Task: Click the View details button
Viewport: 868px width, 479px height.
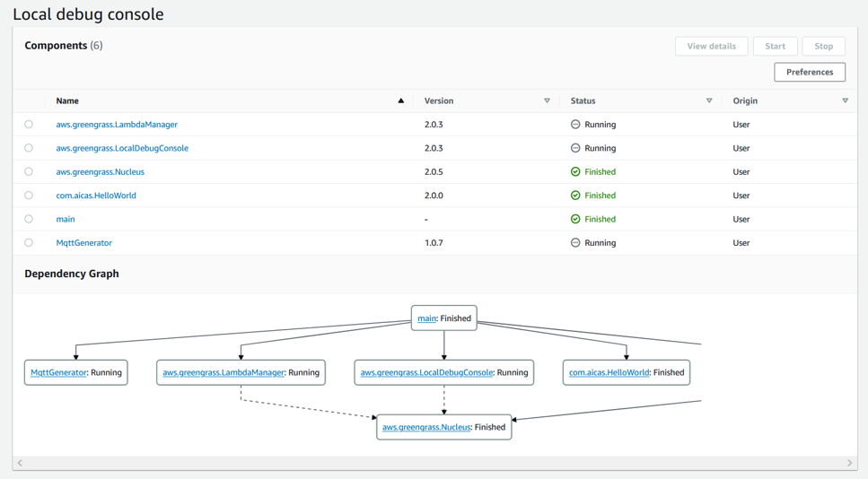Action: (x=711, y=47)
